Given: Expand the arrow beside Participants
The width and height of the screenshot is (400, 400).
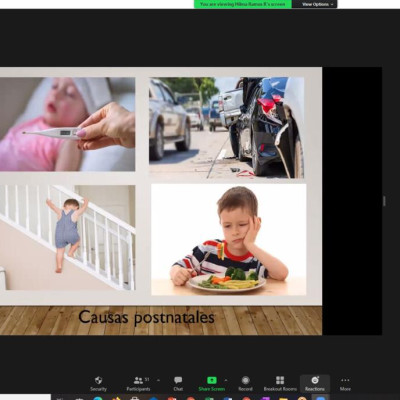Looking at the screenshot, I should 158,380.
